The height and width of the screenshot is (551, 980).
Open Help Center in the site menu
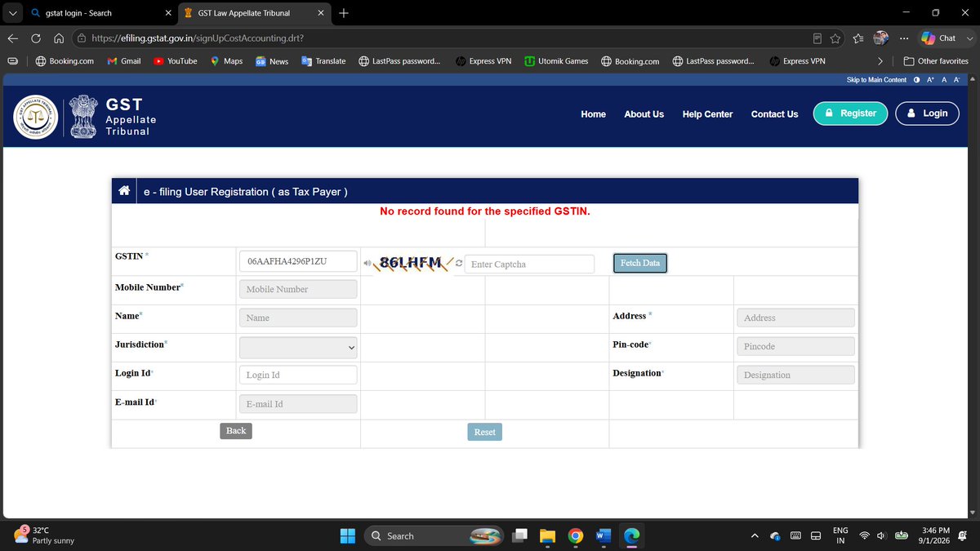pos(708,114)
